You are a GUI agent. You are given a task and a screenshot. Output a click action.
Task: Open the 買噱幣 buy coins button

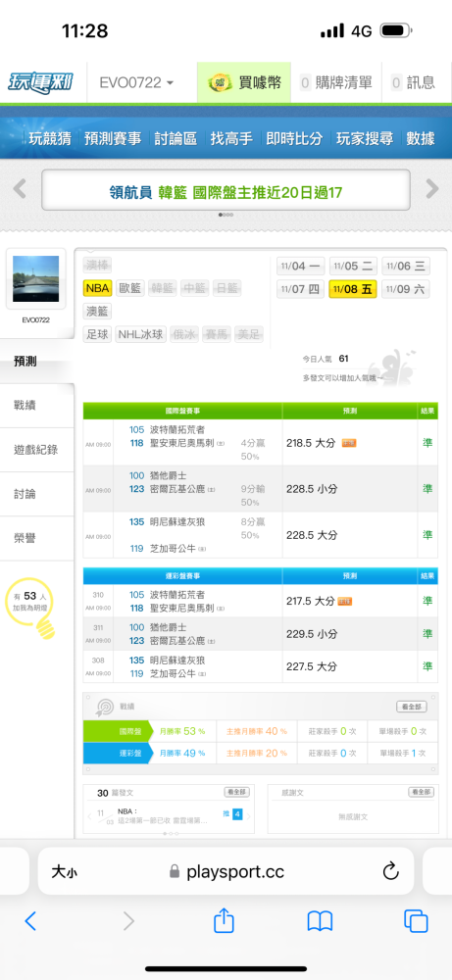[x=244, y=82]
